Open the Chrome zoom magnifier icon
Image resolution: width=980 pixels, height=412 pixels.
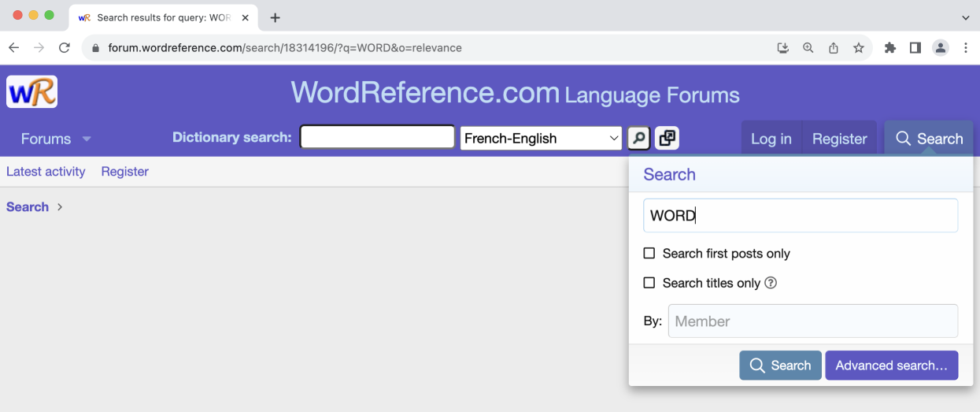tap(808, 47)
